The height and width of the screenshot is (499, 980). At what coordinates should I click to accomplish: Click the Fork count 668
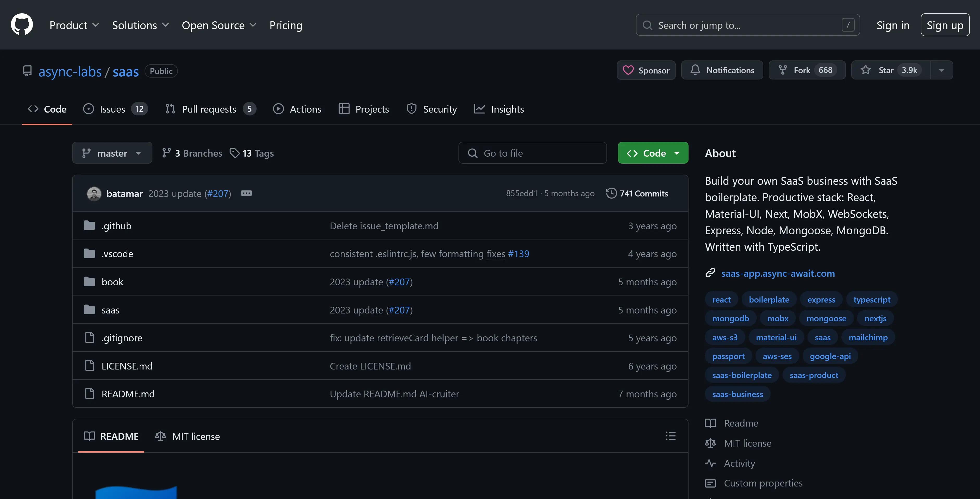click(x=825, y=70)
